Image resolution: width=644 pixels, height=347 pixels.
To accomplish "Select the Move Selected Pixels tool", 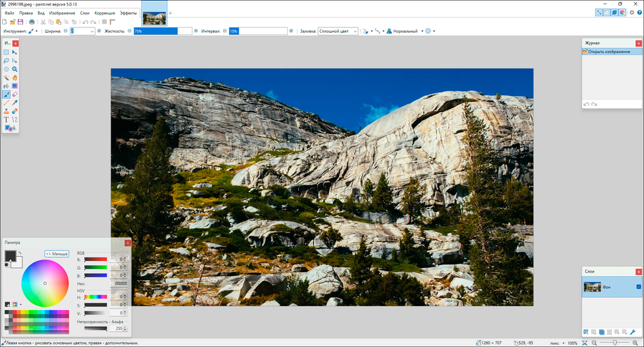I will (x=15, y=52).
